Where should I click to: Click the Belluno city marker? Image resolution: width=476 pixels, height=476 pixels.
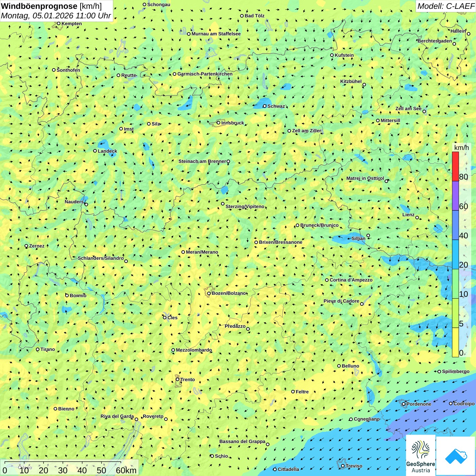tap(339, 366)
